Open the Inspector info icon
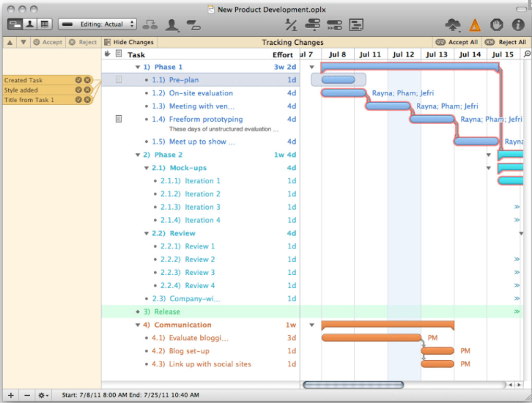This screenshot has height=403, width=532. click(x=518, y=25)
